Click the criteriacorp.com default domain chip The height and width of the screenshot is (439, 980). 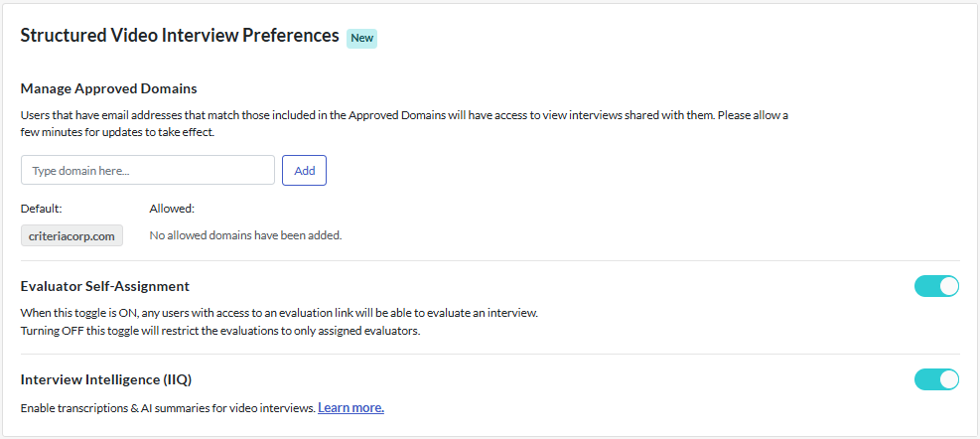click(71, 235)
